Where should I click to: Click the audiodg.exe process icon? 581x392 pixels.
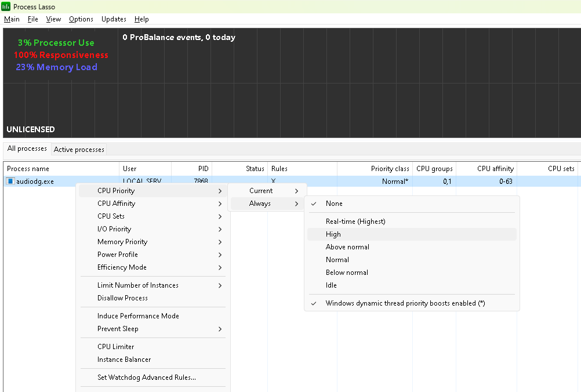[x=10, y=181]
